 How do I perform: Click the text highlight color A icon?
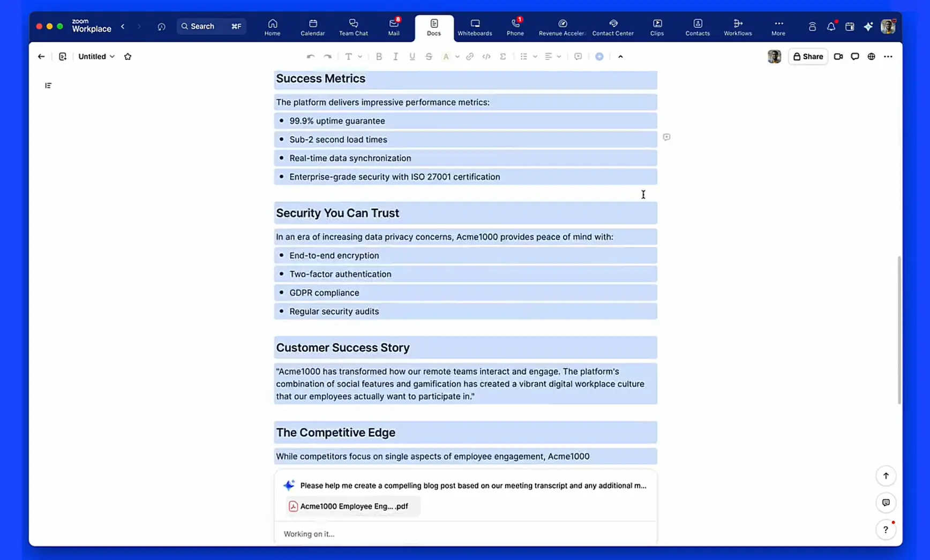(x=446, y=56)
